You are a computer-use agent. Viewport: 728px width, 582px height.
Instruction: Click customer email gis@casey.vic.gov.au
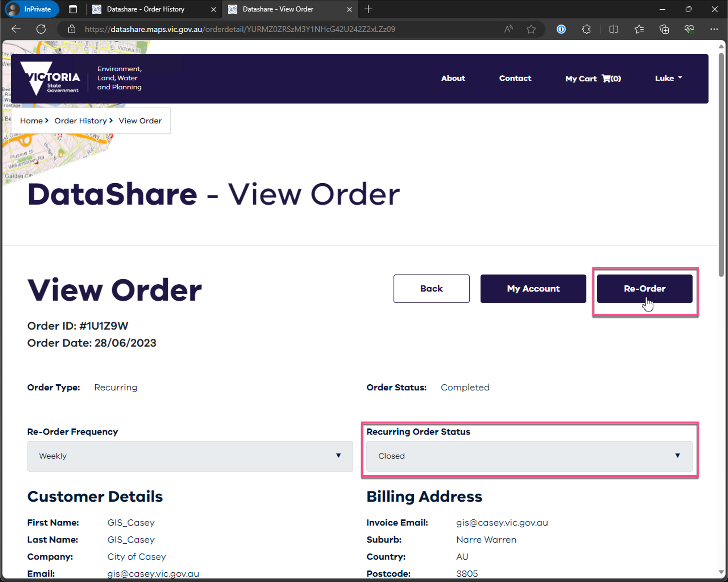coord(153,574)
